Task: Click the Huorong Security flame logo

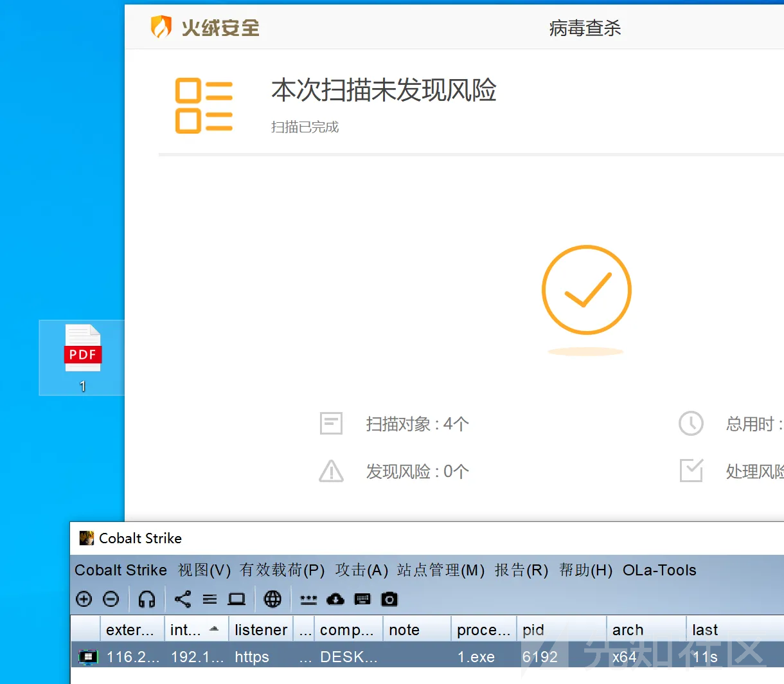Action: point(161,28)
